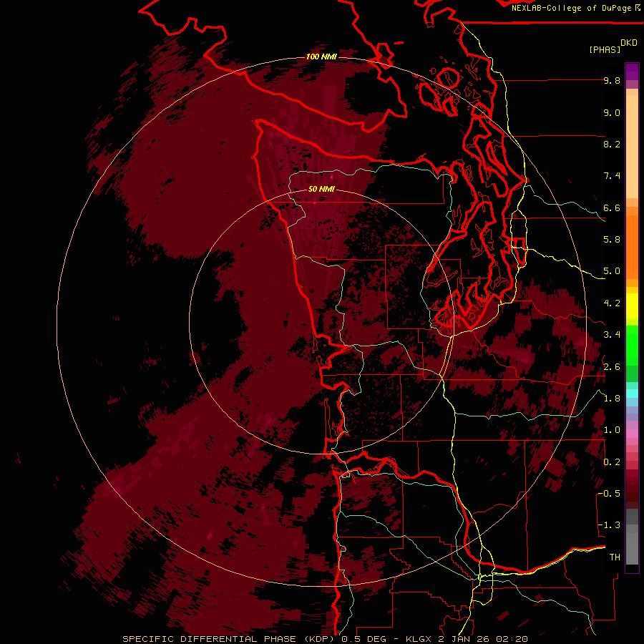Click the purple swatch atop the color scale
This screenshot has width=644, height=644.
pyautogui.click(x=632, y=72)
